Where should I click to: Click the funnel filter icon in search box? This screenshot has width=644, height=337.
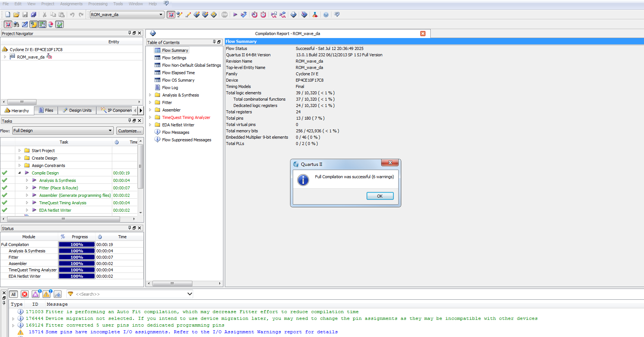(x=70, y=294)
